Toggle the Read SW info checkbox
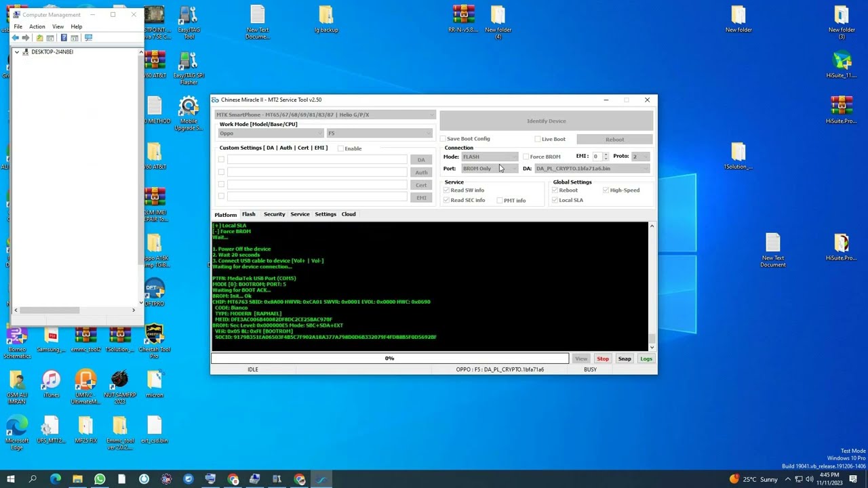 click(446, 190)
